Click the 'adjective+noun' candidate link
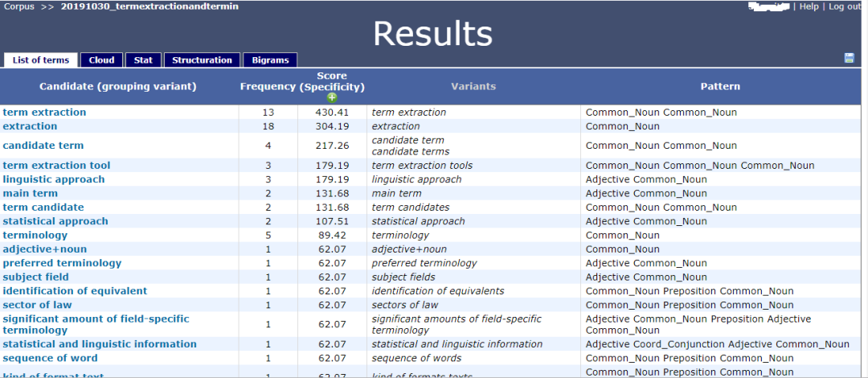This screenshot has height=378, width=868. point(45,249)
